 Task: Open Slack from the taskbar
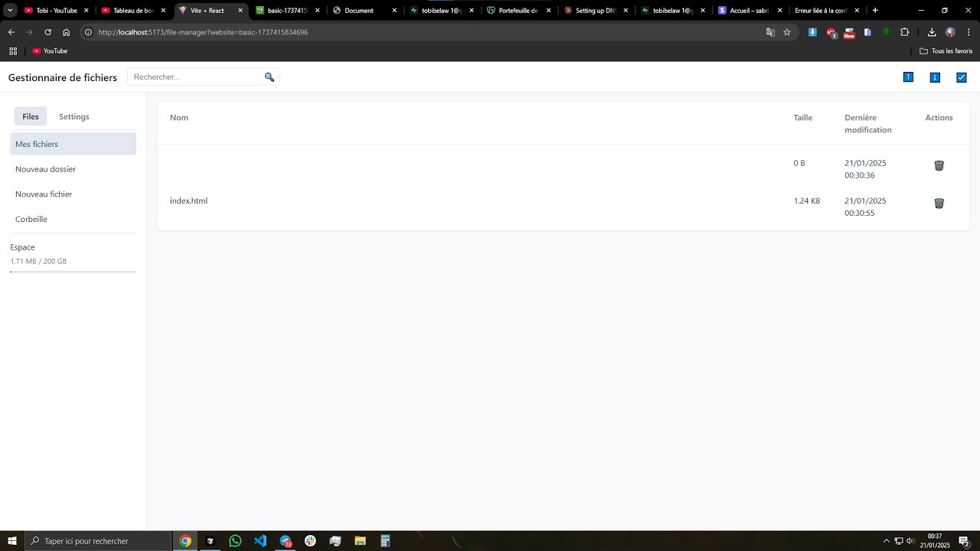click(310, 541)
